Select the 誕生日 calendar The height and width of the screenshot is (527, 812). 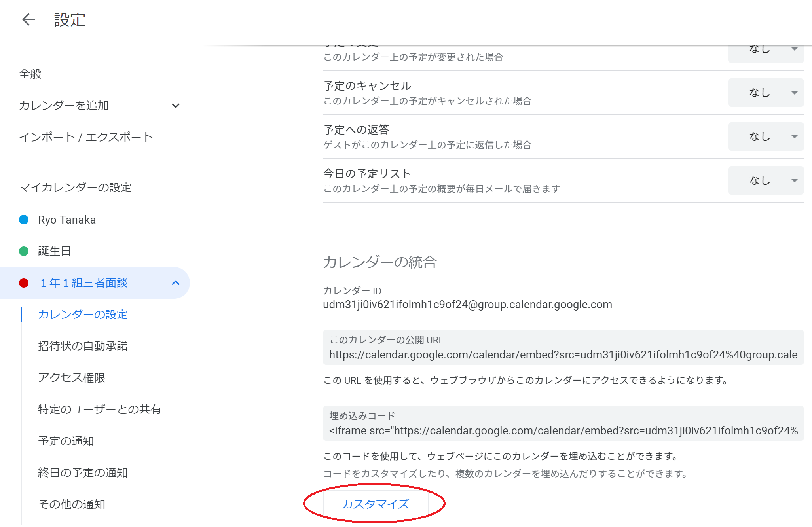54,251
